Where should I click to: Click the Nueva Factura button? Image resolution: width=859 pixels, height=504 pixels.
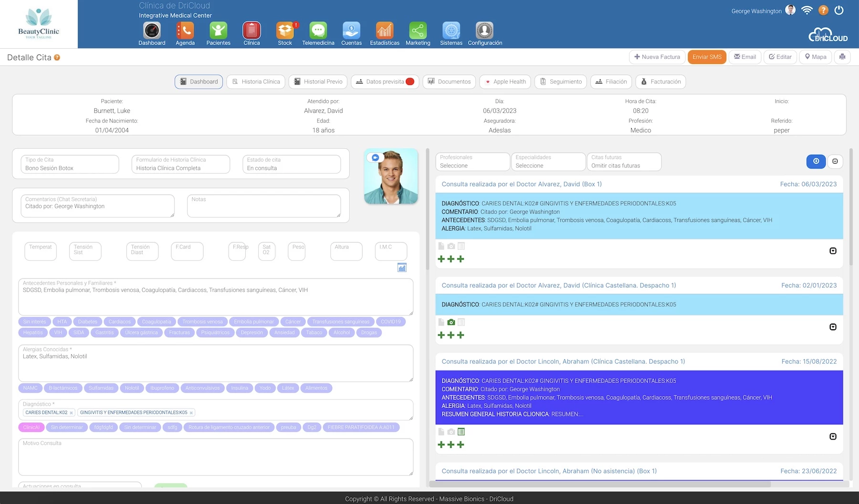[x=657, y=57]
